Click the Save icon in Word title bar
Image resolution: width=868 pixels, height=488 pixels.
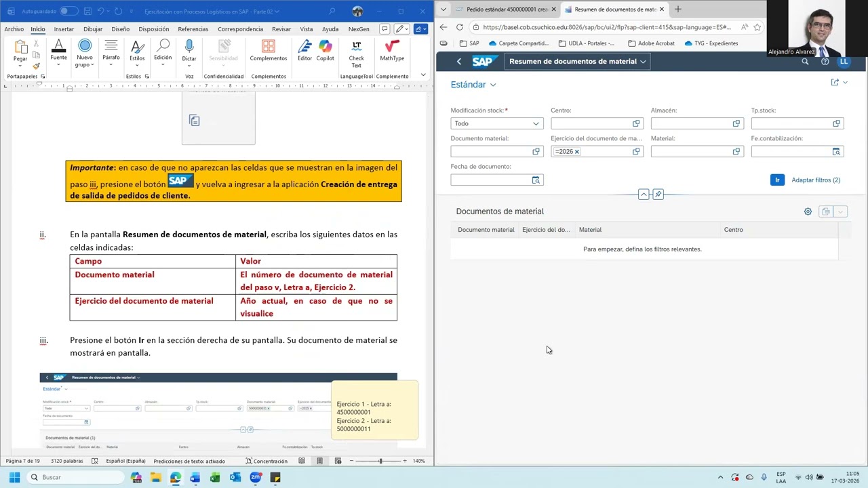click(x=87, y=12)
